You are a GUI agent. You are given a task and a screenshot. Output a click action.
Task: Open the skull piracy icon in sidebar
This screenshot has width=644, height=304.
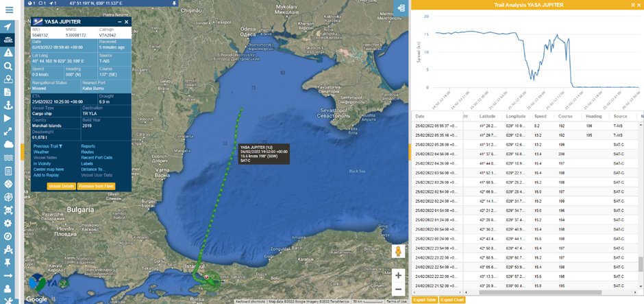click(x=8, y=210)
